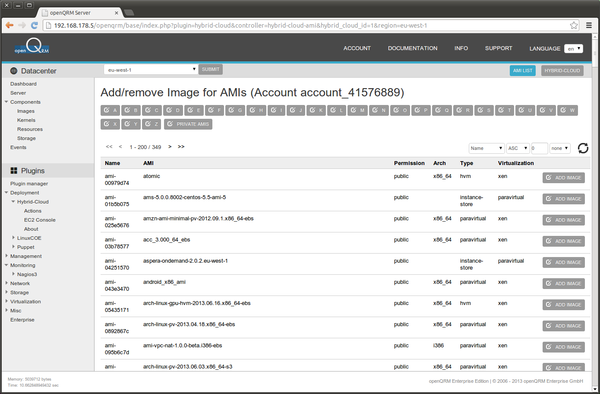Image resolution: width=600 pixels, height=394 pixels.
Task: Filter AMIs by letter M
Action: pos(357,111)
